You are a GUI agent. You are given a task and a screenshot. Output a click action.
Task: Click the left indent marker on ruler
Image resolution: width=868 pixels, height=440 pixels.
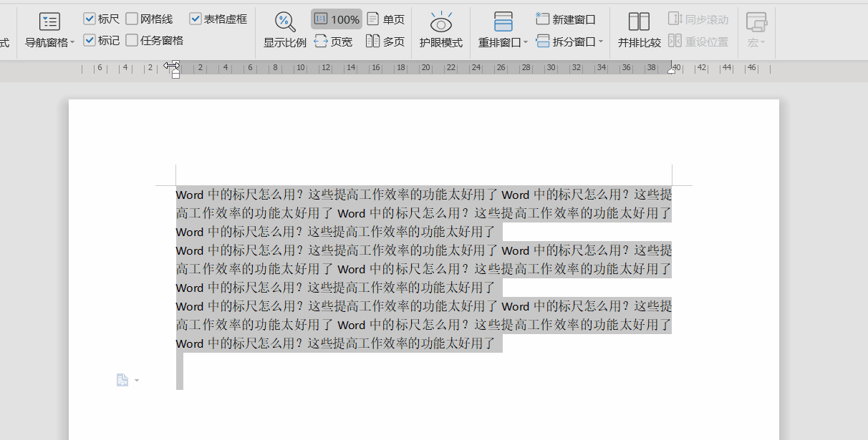(x=175, y=74)
